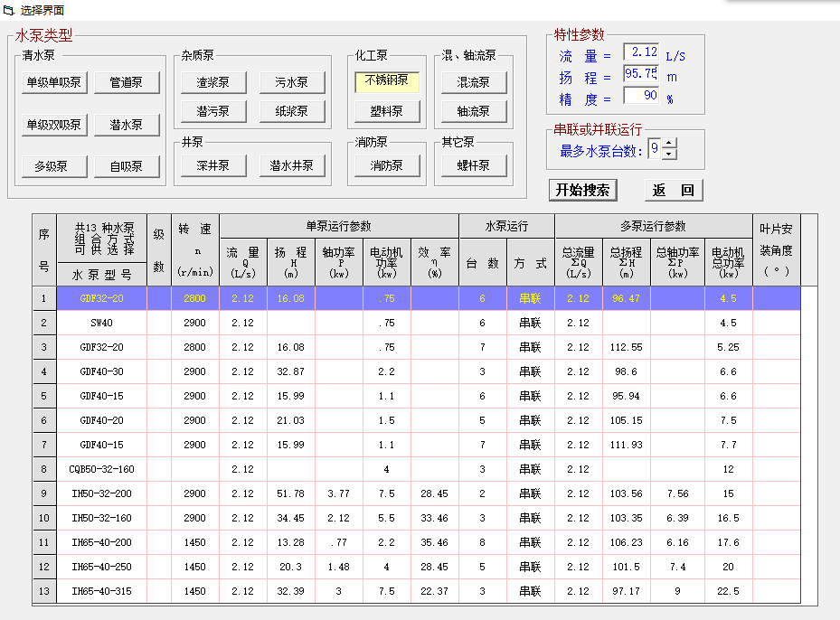Select the CQB50-32-160 model cell
Screen dimensions: 840x620
(102, 469)
